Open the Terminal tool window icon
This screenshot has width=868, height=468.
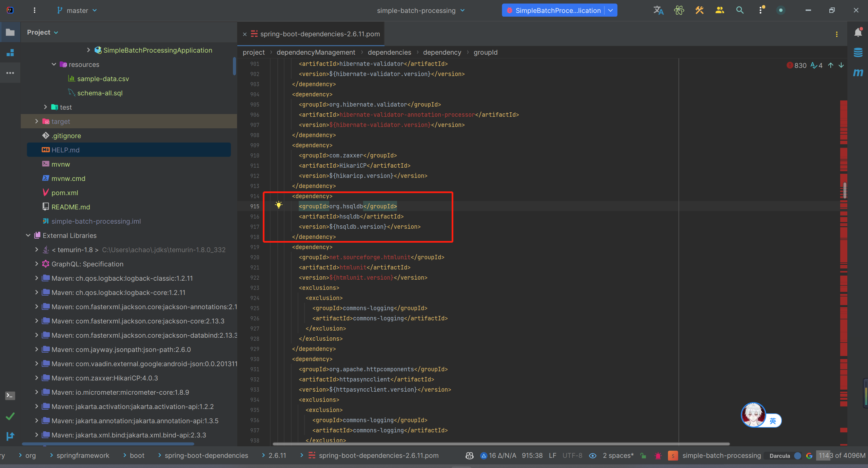(10, 396)
